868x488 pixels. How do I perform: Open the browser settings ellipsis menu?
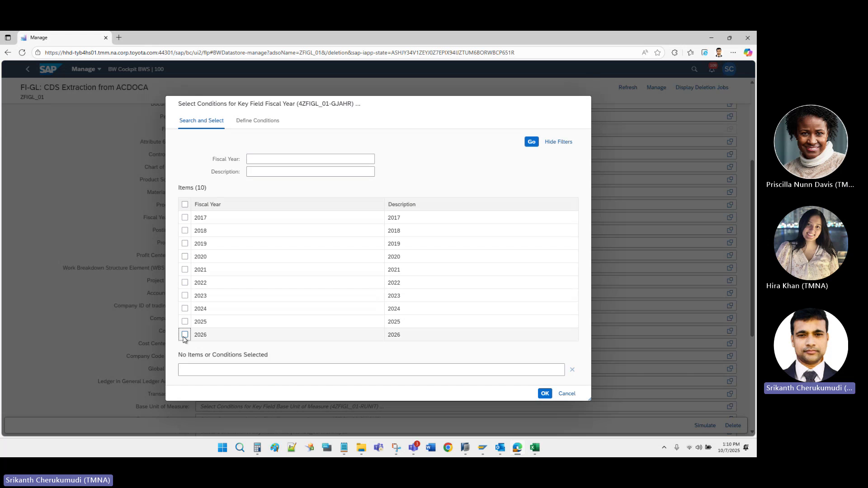point(733,52)
